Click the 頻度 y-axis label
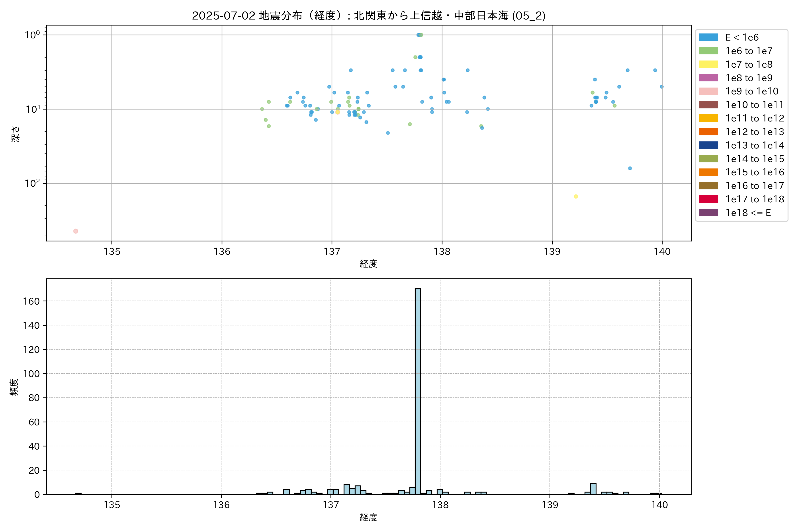Viewport: 798px width, 532px height. pyautogui.click(x=14, y=387)
